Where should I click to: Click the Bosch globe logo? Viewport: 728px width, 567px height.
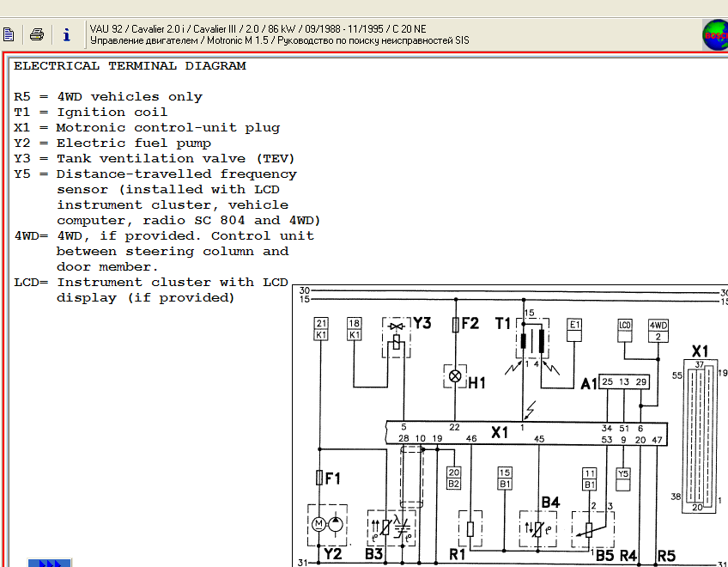tap(715, 35)
